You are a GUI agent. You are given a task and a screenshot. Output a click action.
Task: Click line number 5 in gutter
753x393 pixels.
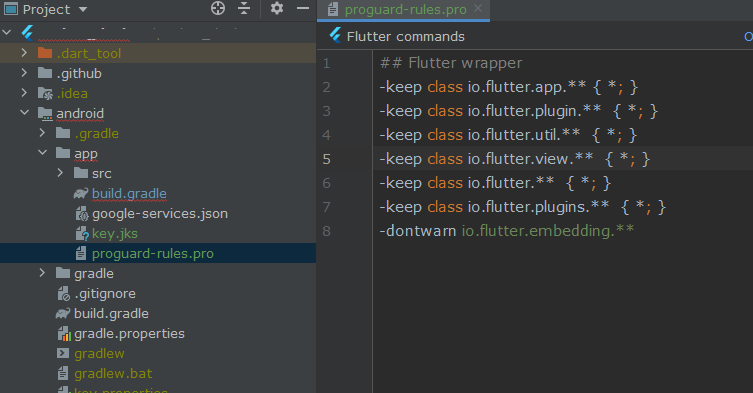pos(327,159)
